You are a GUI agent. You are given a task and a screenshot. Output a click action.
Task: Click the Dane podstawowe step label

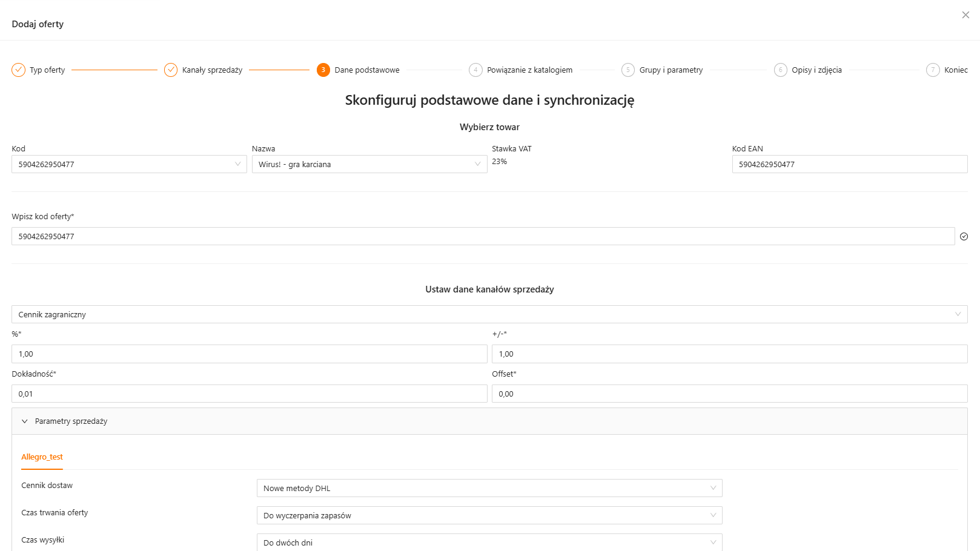(367, 70)
